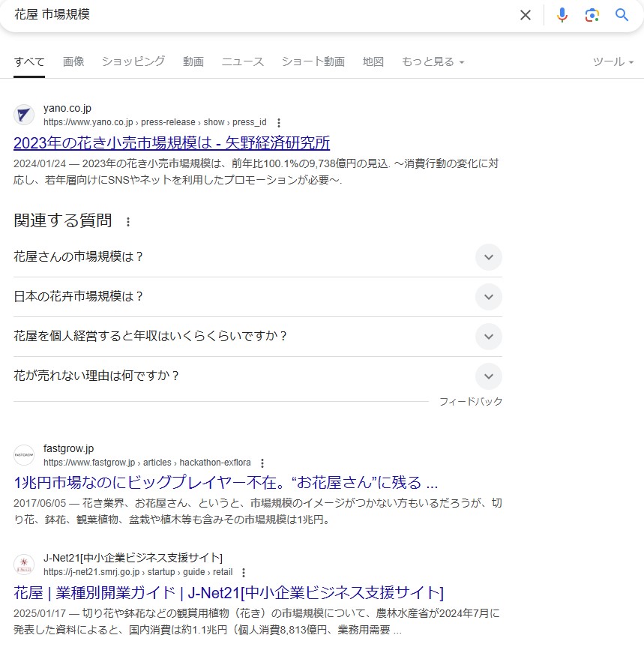Screen dimensions: 644x650
Task: Open three-dot menu next to 関連する質問
Action: click(128, 222)
